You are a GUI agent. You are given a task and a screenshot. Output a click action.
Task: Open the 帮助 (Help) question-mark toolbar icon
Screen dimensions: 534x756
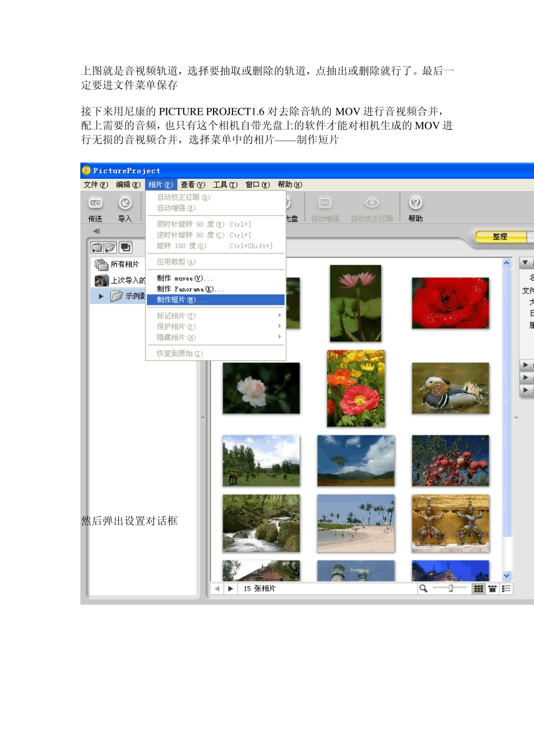coord(415,203)
